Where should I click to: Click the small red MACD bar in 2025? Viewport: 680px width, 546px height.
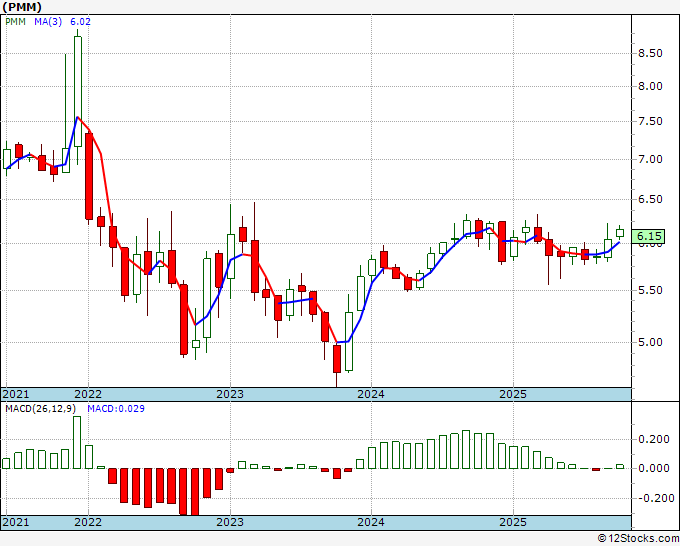tap(596, 469)
